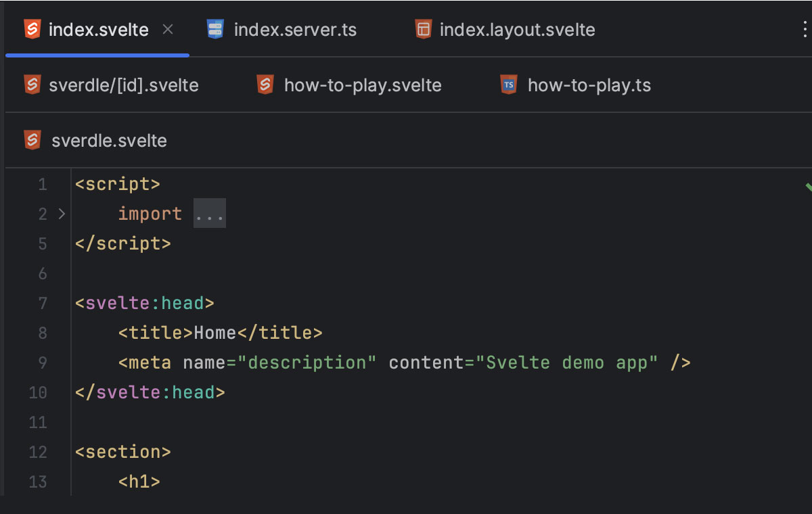Click the Svelte icon on index.svelte tab

32,30
